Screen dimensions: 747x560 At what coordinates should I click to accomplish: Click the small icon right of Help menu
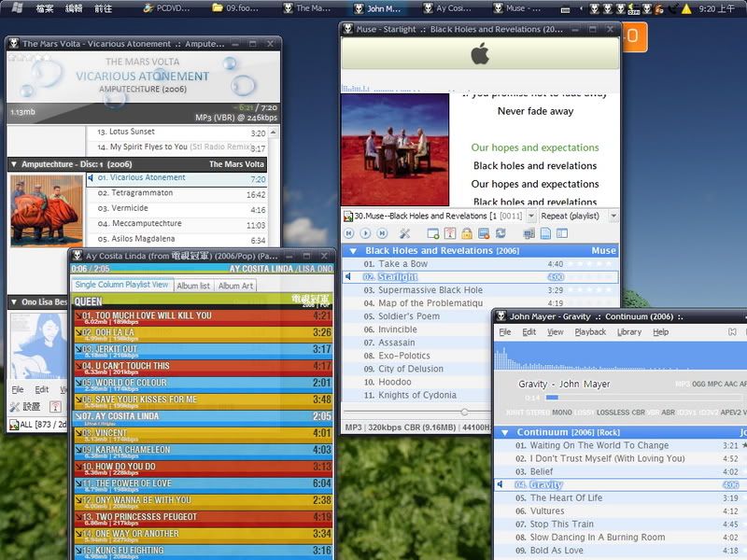pyautogui.click(x=732, y=332)
